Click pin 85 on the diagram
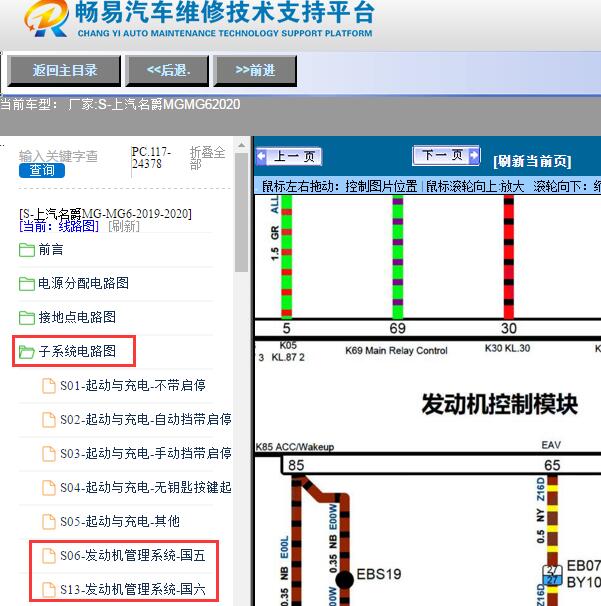 coord(296,465)
